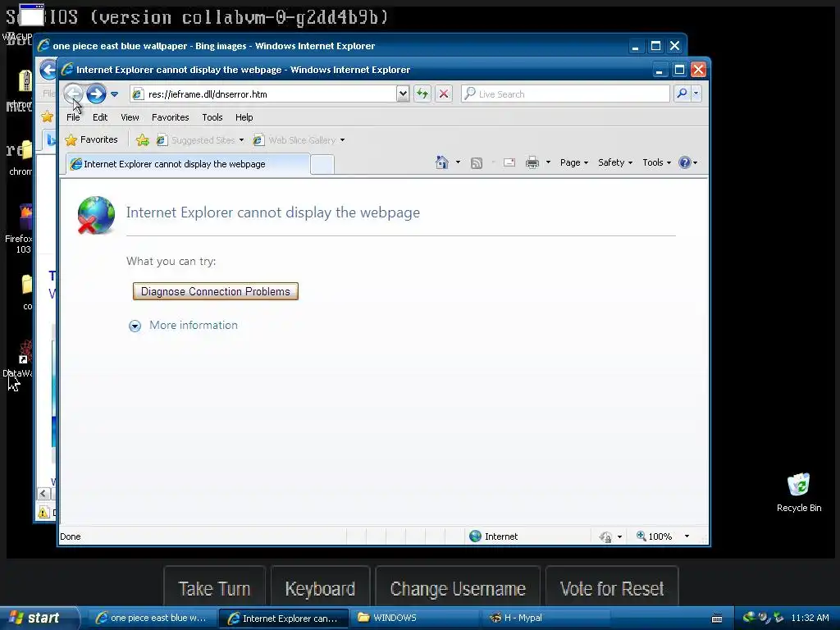Click the Keyboard button
The image size is (840, 630).
pyautogui.click(x=320, y=588)
